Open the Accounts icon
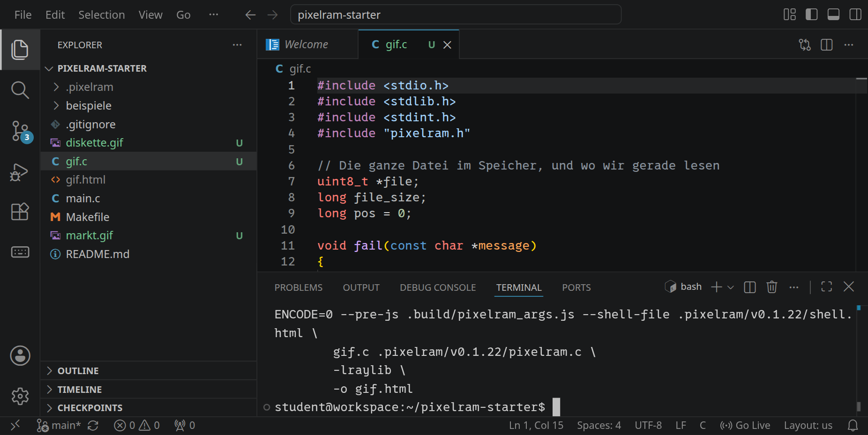 [20, 356]
